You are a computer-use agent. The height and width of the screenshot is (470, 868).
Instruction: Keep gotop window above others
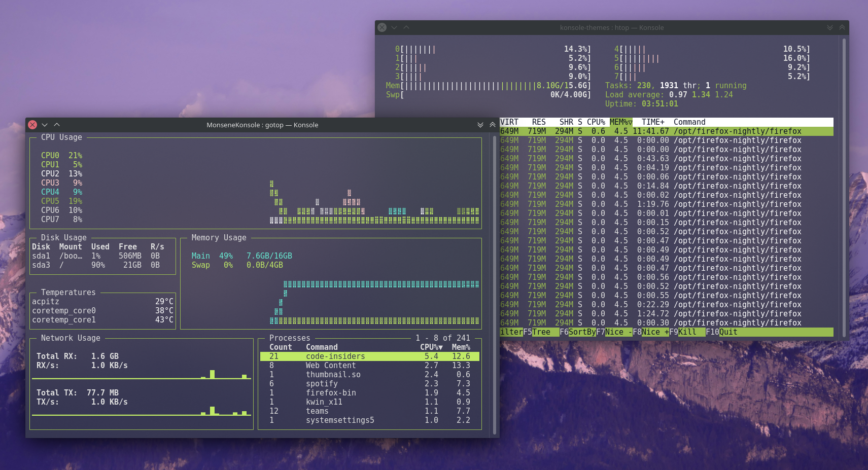493,125
